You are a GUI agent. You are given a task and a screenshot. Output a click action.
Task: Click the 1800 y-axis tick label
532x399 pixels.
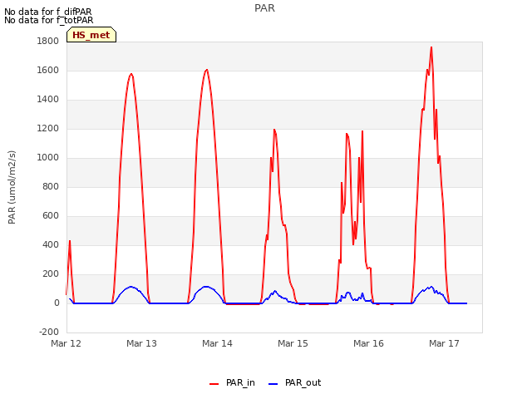(x=48, y=41)
